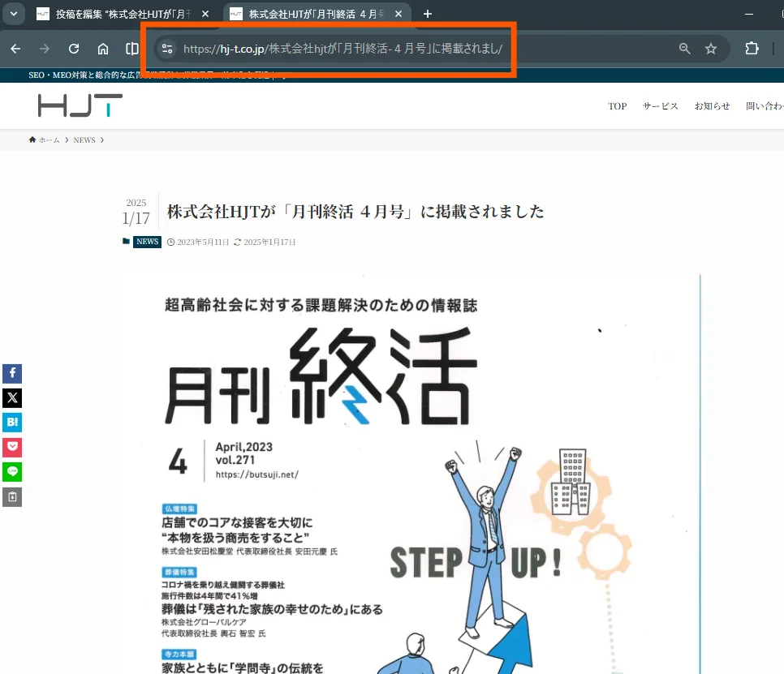This screenshot has width=784, height=674.
Task: Open the browser extensions puzzle icon
Action: click(x=752, y=49)
